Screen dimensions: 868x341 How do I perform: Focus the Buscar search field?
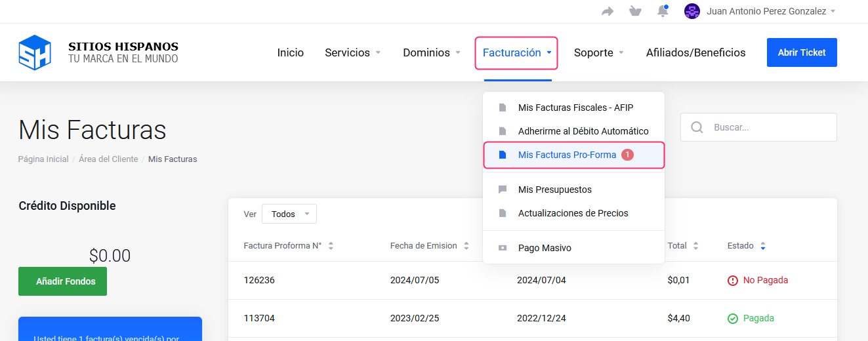[769, 127]
